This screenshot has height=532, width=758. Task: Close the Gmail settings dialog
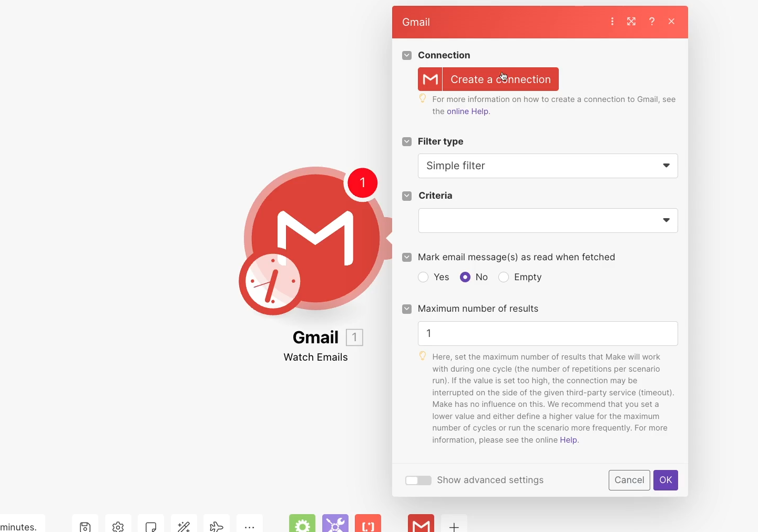click(671, 22)
